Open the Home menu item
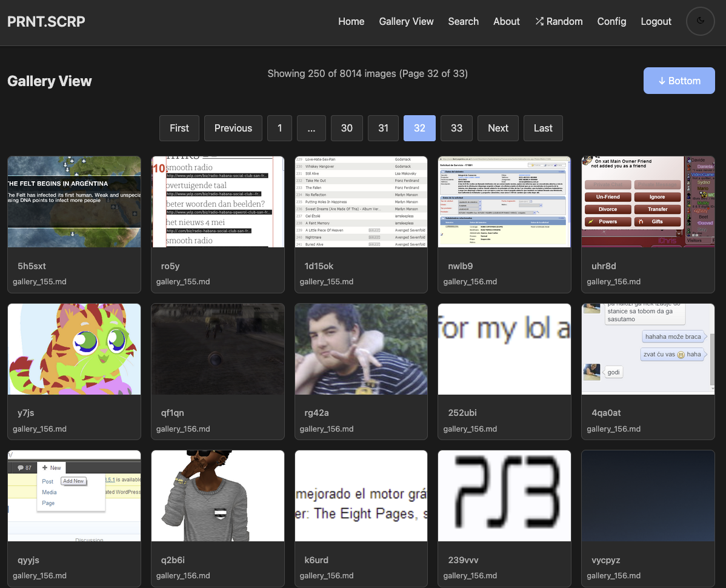The image size is (726, 588). click(351, 21)
